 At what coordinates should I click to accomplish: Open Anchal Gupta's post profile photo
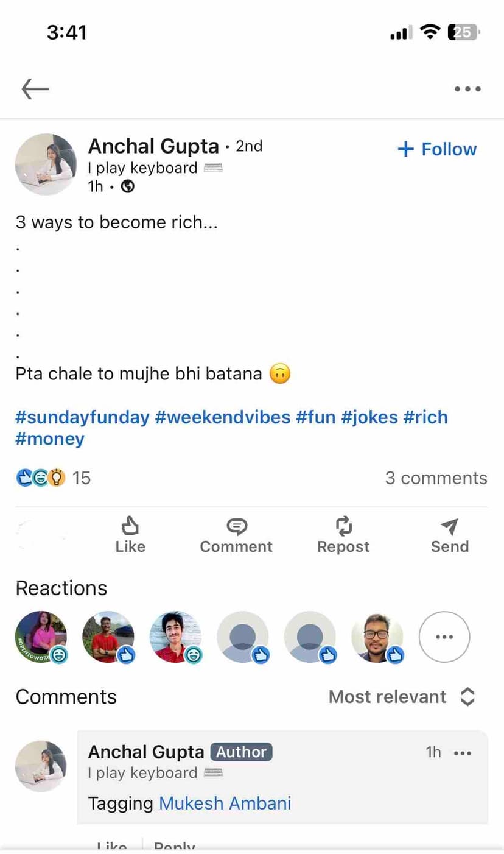[46, 164]
